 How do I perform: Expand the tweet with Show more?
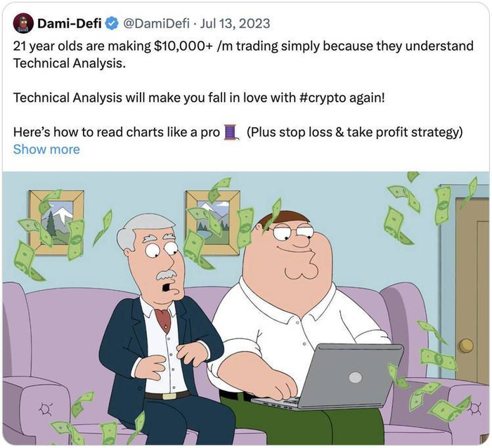coord(46,150)
